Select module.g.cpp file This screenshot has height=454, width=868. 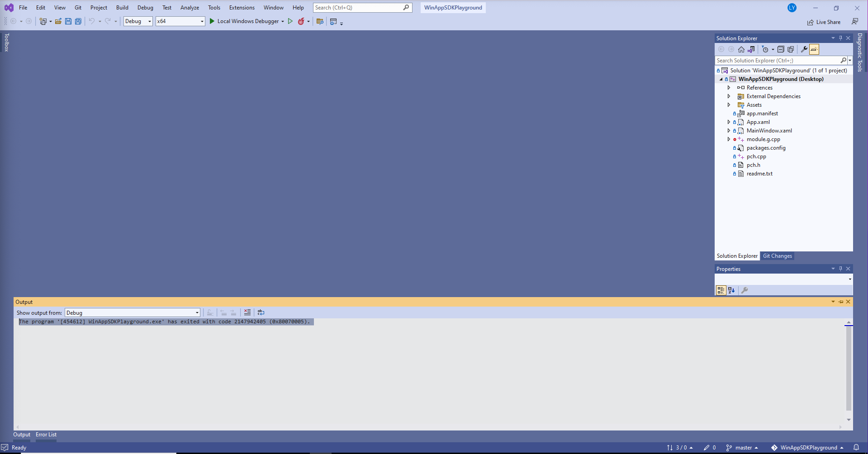[763, 139]
